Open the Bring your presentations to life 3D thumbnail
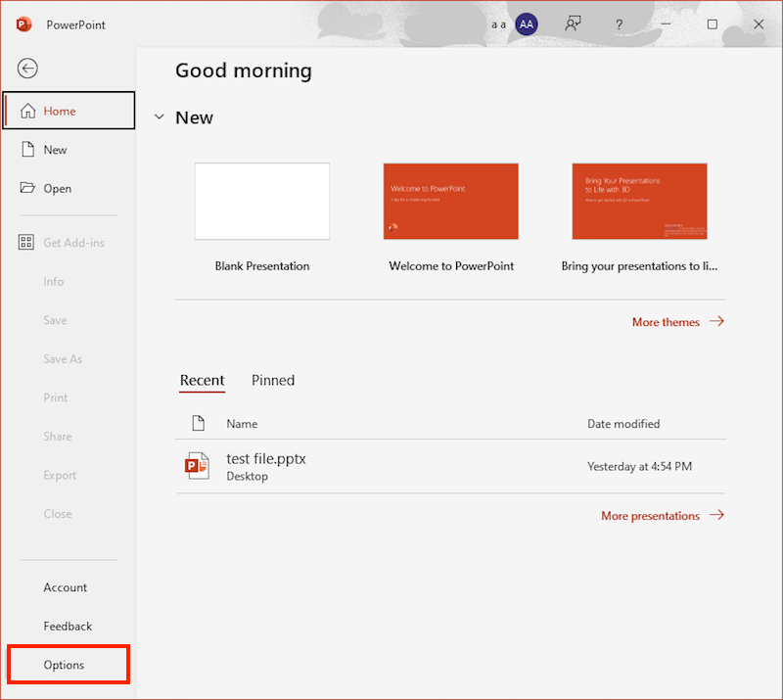 click(640, 202)
